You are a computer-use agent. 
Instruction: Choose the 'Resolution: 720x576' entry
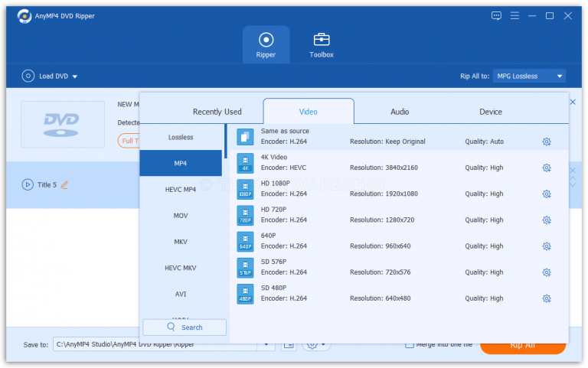380,272
